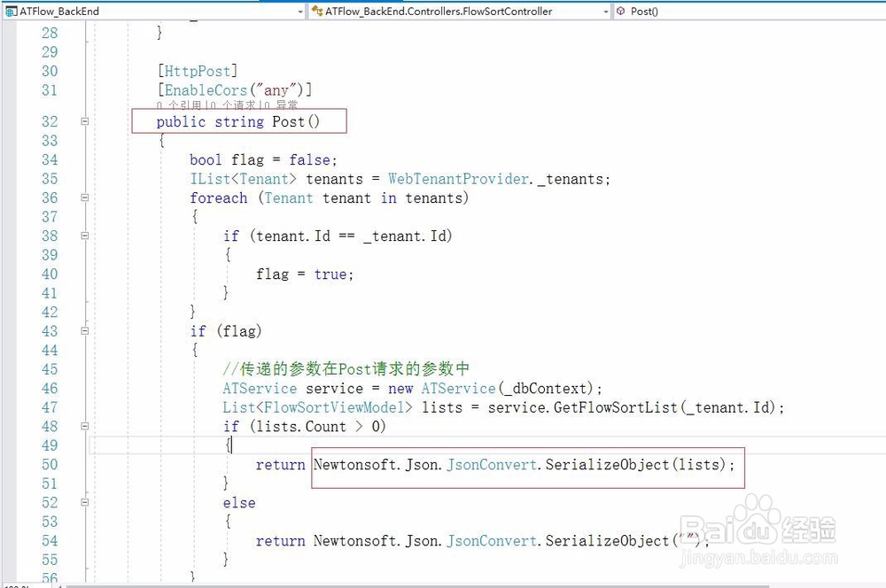Open the FlowSortController class dropdown
The height and width of the screenshot is (588, 886).
[605, 12]
